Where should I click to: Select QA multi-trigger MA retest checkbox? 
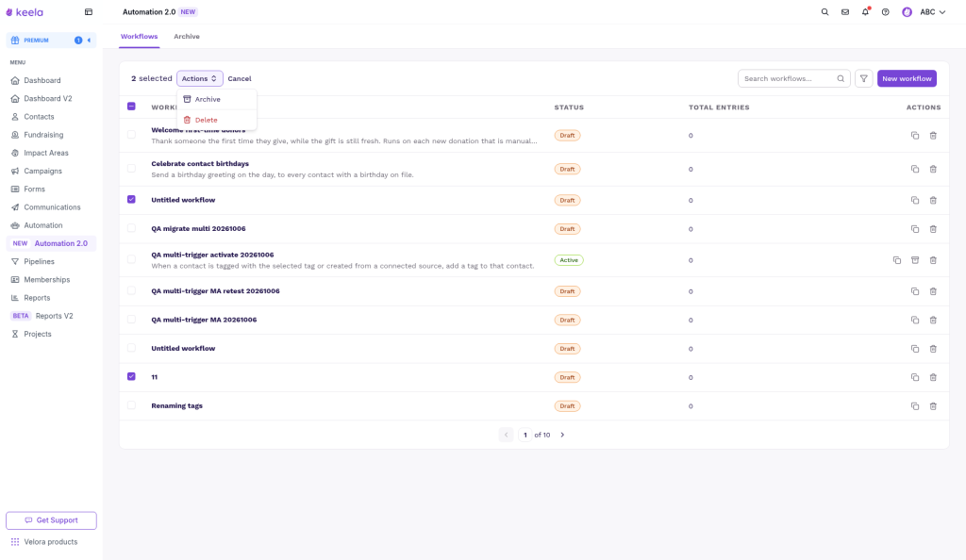[131, 289]
